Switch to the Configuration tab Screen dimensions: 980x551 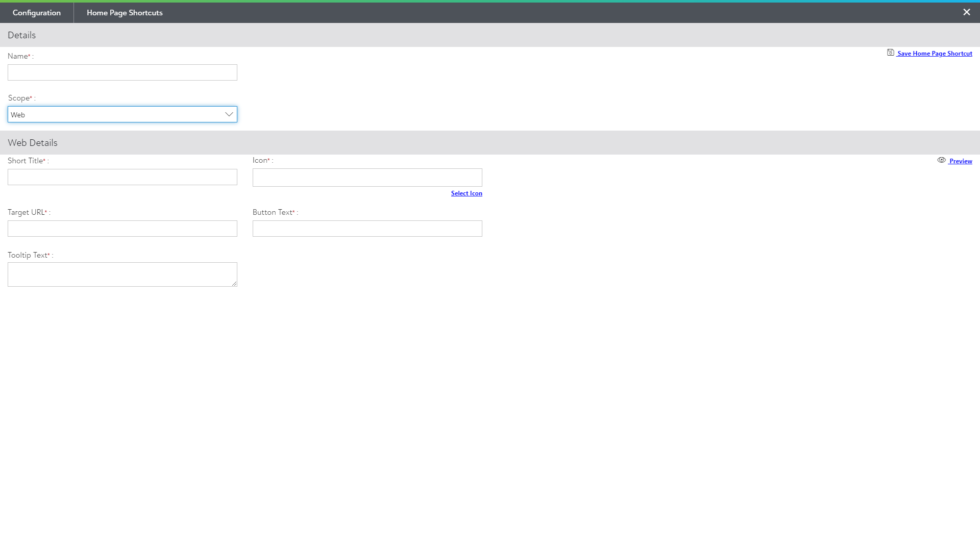[37, 13]
